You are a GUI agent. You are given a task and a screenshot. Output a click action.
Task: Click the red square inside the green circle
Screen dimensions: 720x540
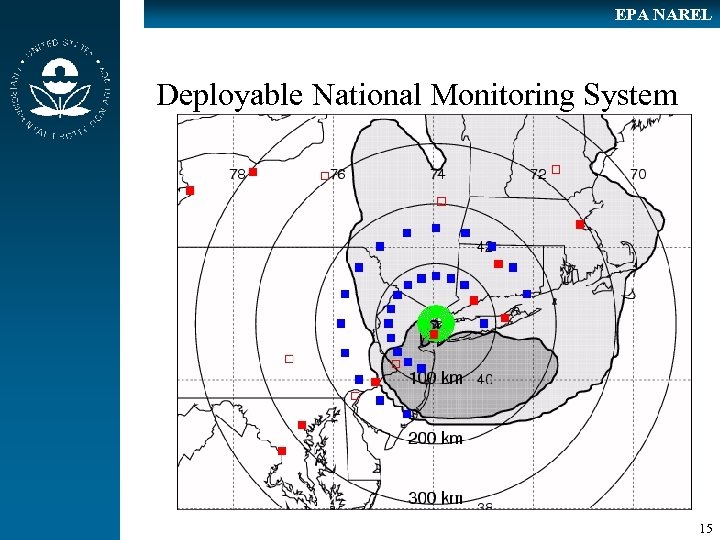(x=434, y=334)
